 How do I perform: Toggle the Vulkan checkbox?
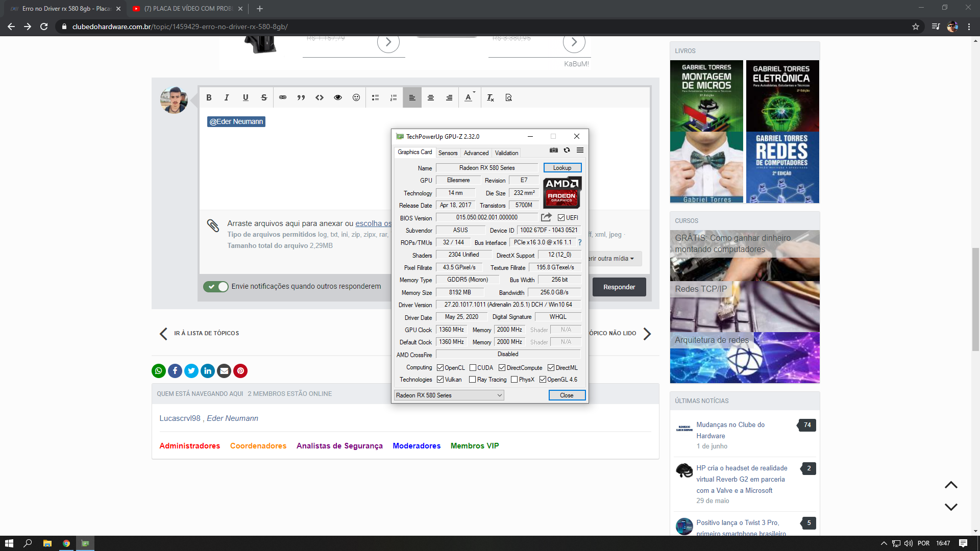(440, 380)
